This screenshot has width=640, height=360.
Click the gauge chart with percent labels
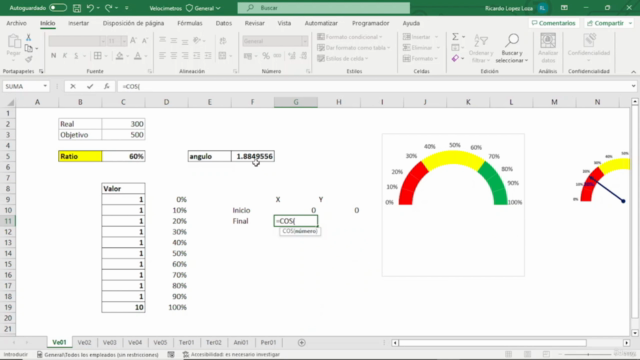coord(453,205)
